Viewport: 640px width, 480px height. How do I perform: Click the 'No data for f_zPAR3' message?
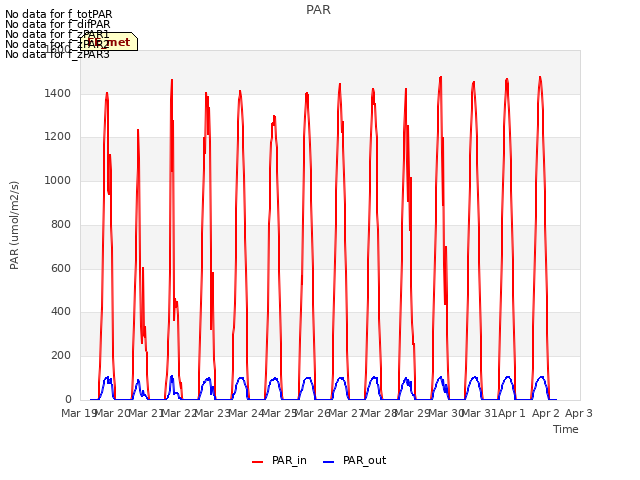pyautogui.click(x=58, y=54)
